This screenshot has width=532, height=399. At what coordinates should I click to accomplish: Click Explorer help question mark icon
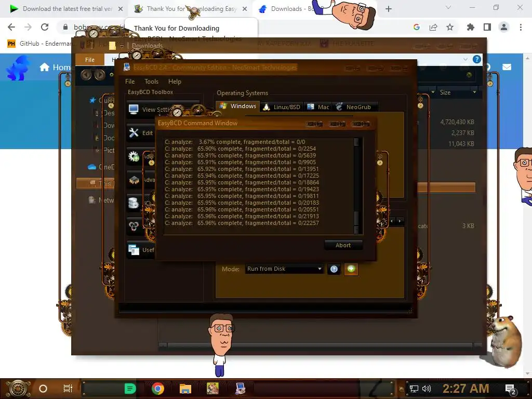pos(477,59)
